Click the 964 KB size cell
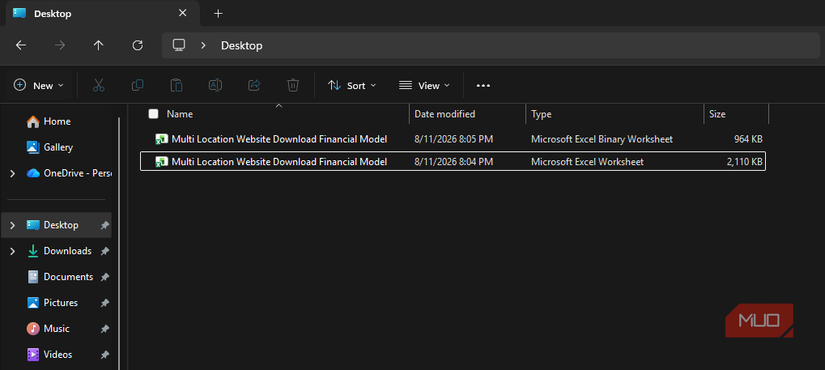This screenshot has height=370, width=825. pos(748,139)
